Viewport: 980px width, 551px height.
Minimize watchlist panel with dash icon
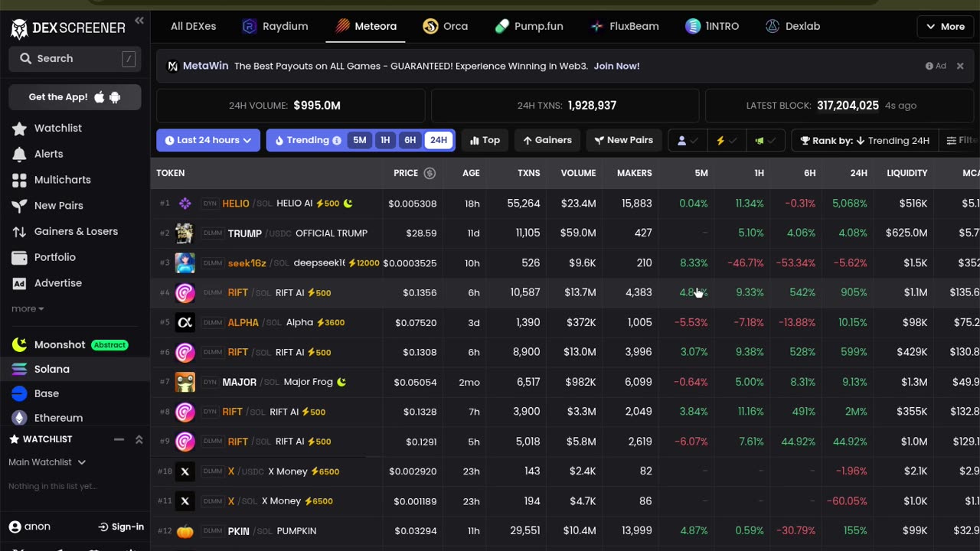click(x=119, y=439)
